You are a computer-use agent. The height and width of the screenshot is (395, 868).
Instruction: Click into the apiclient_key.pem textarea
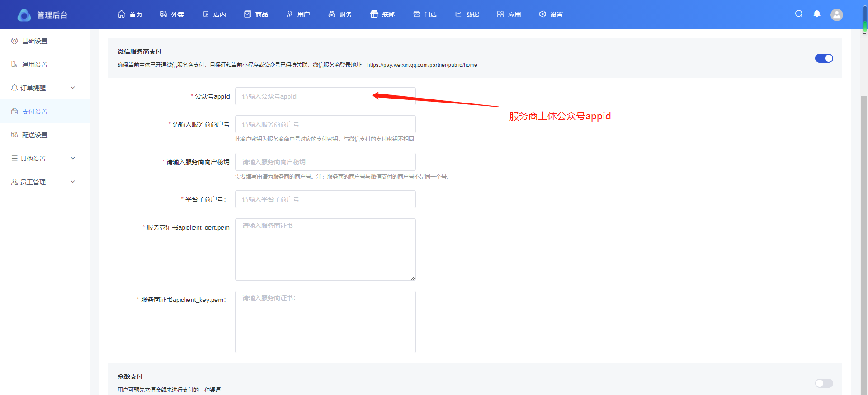tap(325, 322)
